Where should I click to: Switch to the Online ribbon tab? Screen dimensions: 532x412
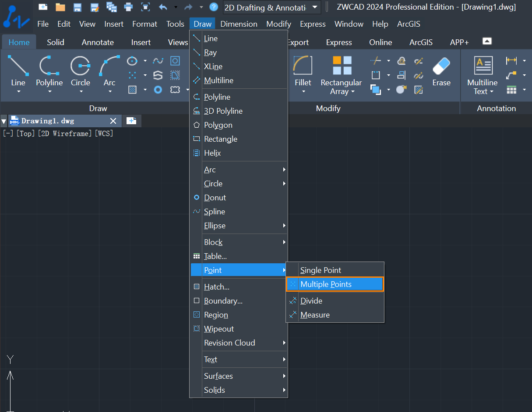(381, 42)
